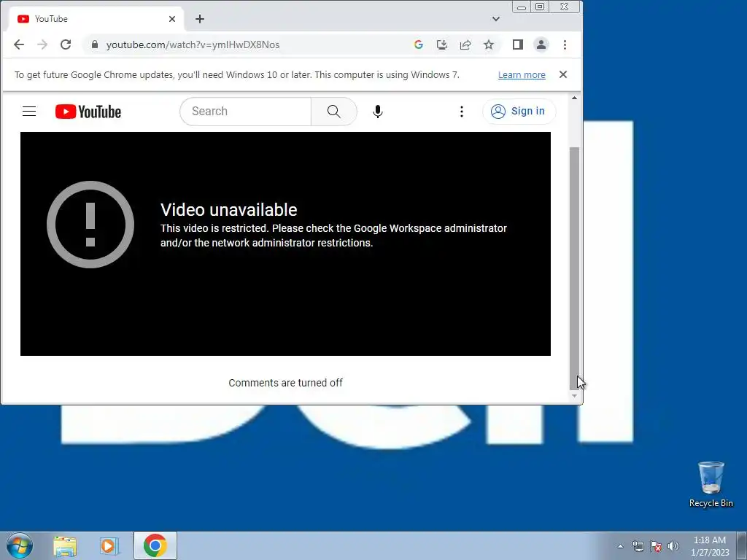The image size is (747, 560).
Task: Open Chrome three-dot customize menu
Action: [x=565, y=44]
